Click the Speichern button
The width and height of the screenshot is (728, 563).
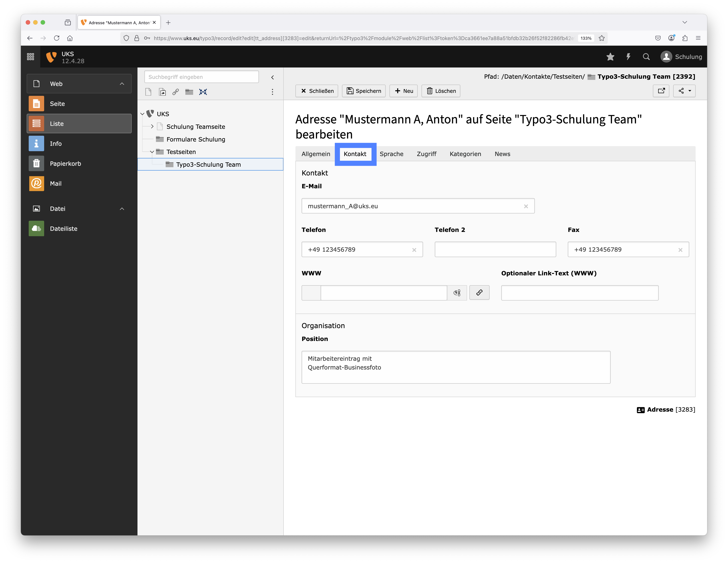click(363, 91)
